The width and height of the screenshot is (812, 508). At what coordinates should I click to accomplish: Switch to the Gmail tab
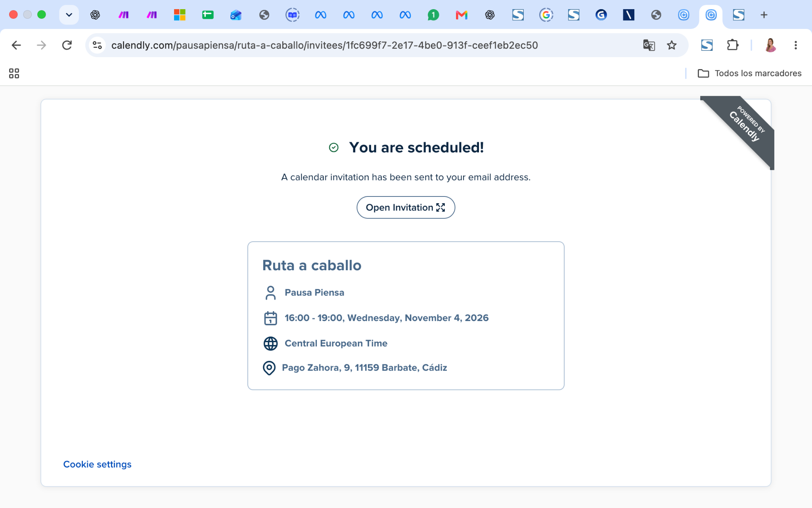pyautogui.click(x=462, y=15)
